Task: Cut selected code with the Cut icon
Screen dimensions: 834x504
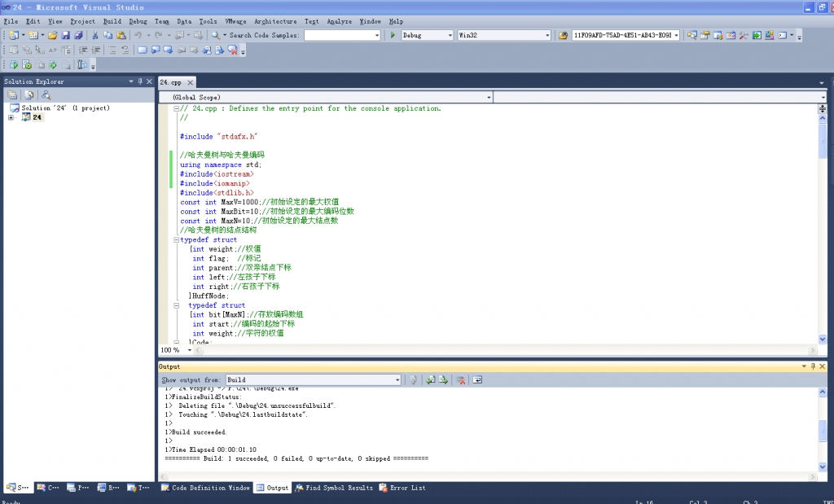Action: point(95,35)
